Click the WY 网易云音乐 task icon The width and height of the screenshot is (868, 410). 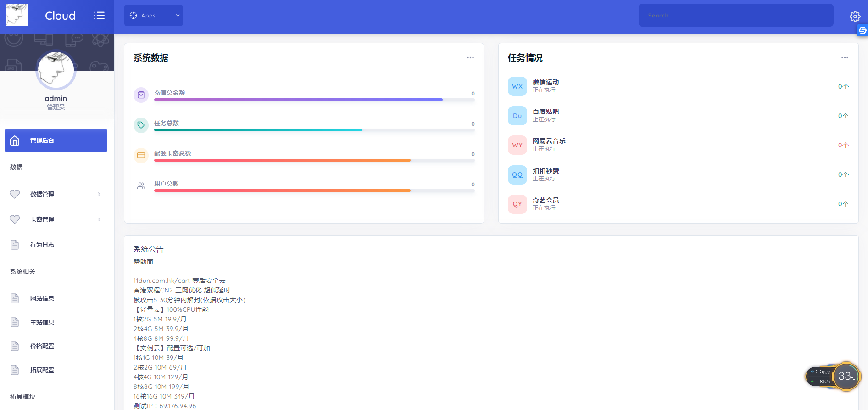(517, 145)
